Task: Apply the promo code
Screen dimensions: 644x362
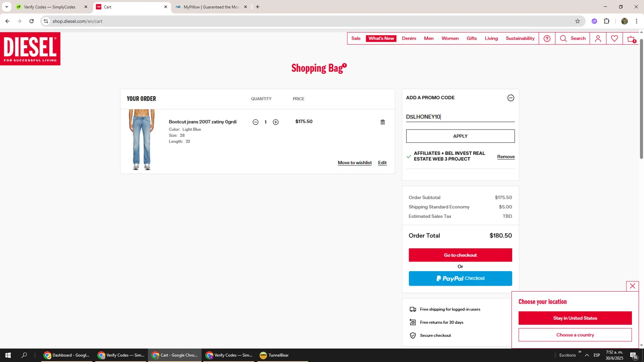Action: coord(460,136)
